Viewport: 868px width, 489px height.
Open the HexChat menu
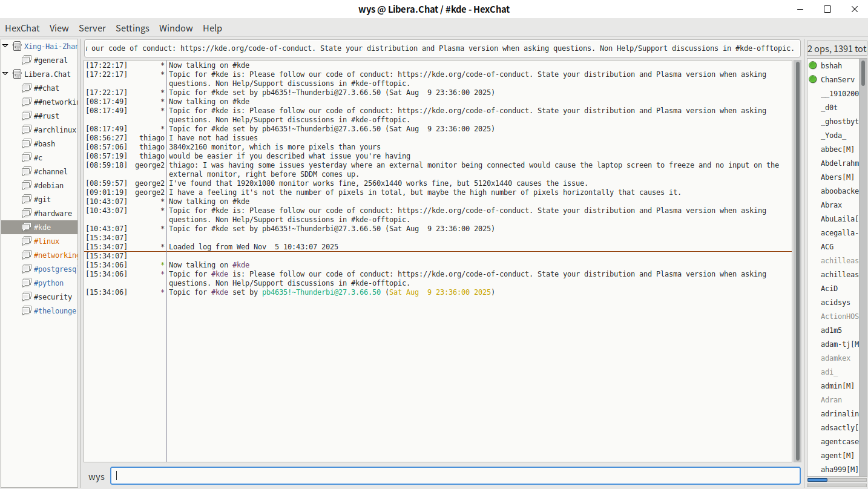22,28
